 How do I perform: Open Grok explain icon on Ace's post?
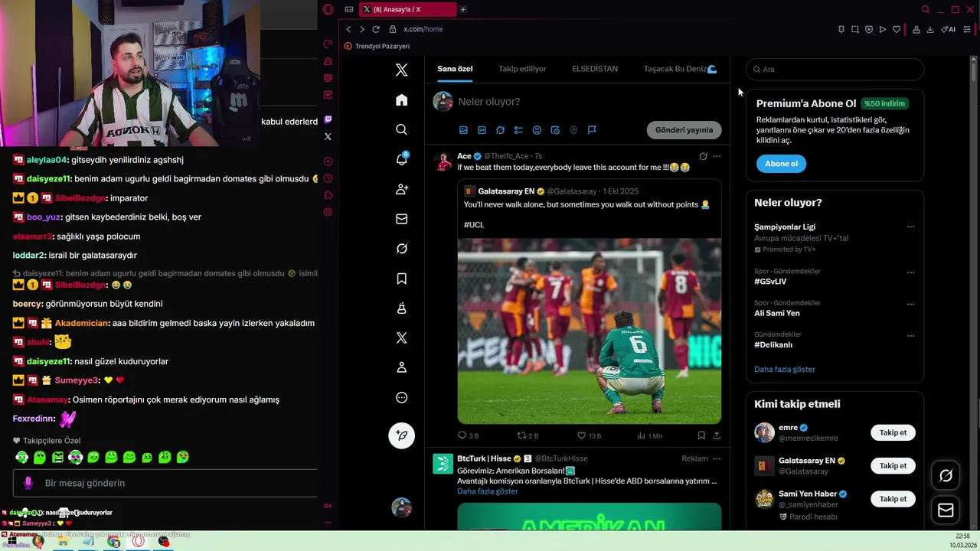[x=703, y=156]
